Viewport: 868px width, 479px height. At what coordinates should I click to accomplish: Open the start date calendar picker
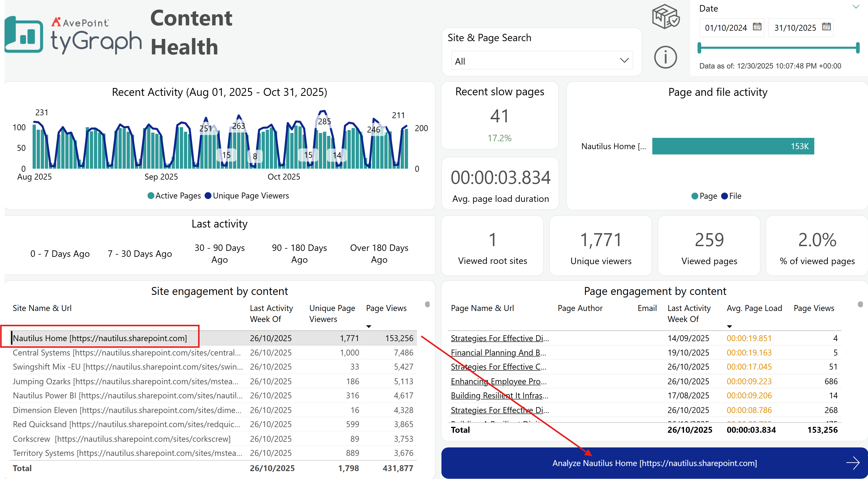[757, 27]
